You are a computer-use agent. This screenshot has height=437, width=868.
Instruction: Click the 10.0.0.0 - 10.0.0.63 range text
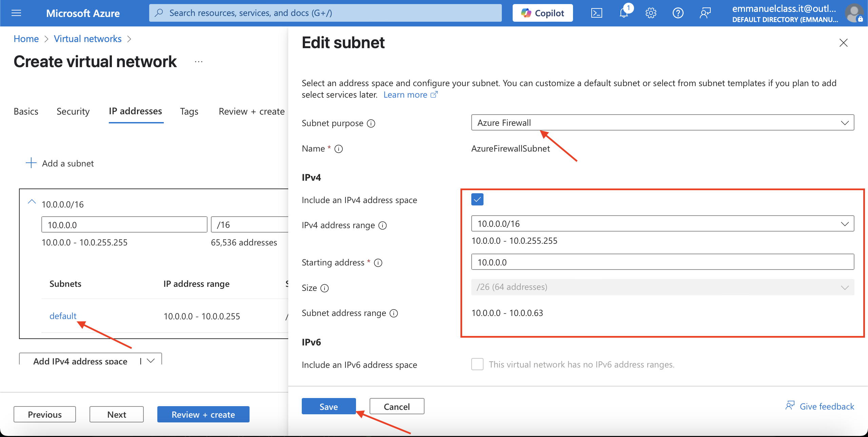click(507, 313)
